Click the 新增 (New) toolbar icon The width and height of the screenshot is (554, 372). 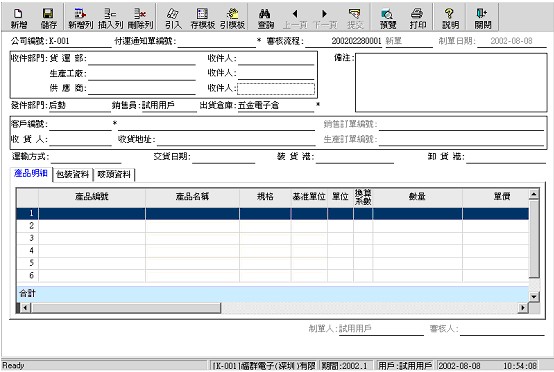pos(18,18)
